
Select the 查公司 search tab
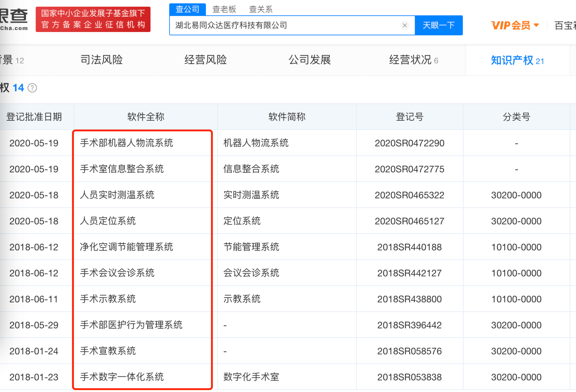pos(187,9)
